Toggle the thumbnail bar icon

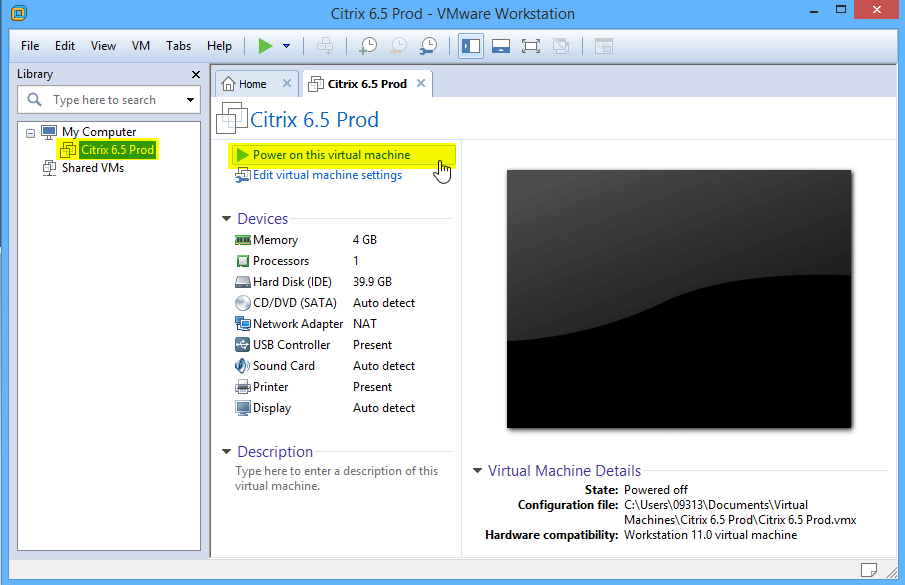[500, 46]
